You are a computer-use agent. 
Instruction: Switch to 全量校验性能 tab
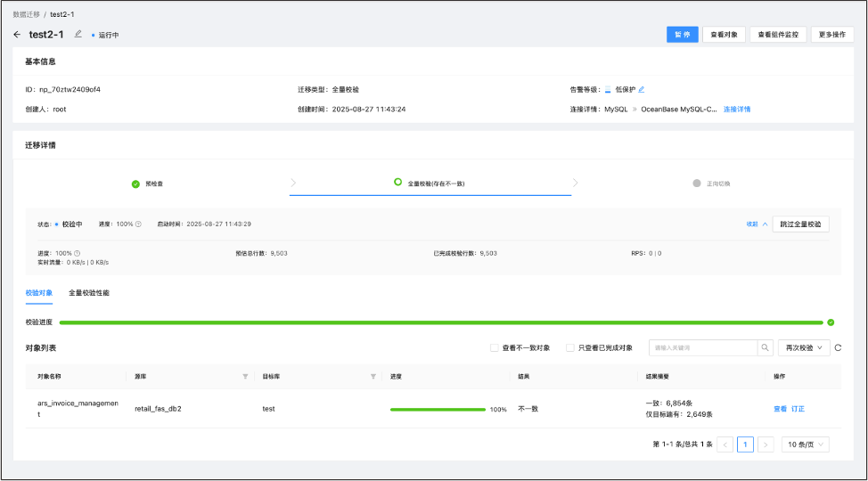pyautogui.click(x=89, y=292)
